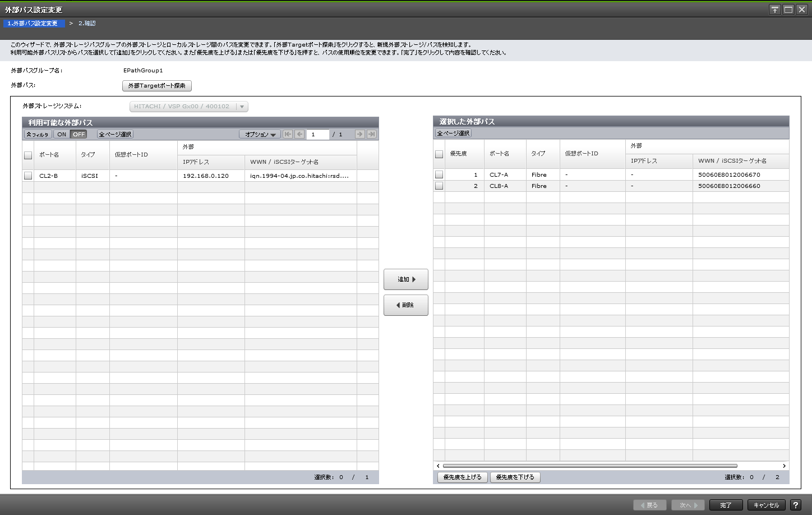
Task: Tick the CL8-A priority 2 row checkbox
Action: pyautogui.click(x=439, y=186)
